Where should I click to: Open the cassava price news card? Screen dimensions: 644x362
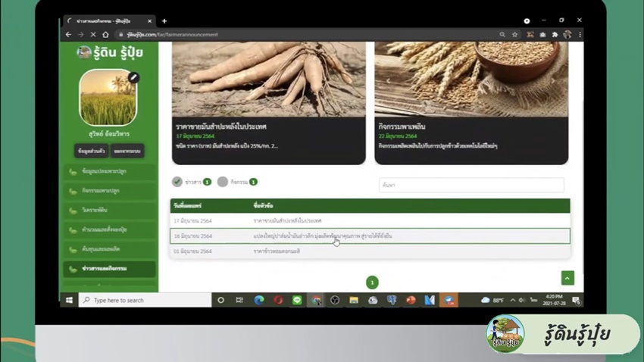[269, 102]
